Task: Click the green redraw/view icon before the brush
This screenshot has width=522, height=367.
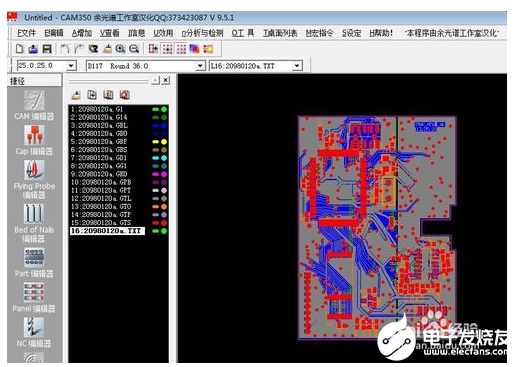Action: (x=93, y=49)
